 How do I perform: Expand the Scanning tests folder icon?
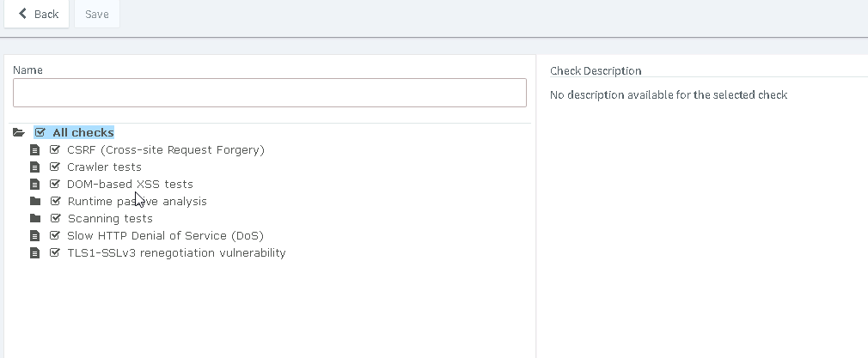click(35, 219)
